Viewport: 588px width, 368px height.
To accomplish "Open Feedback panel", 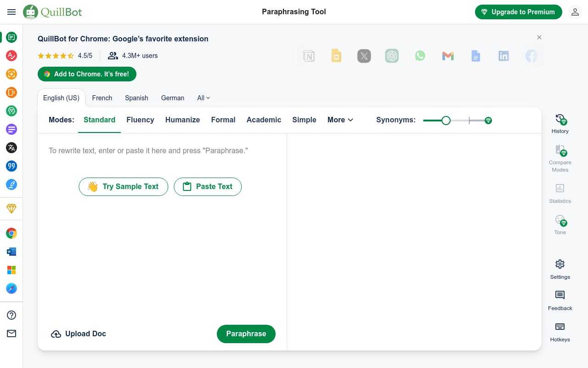I will pos(560,301).
